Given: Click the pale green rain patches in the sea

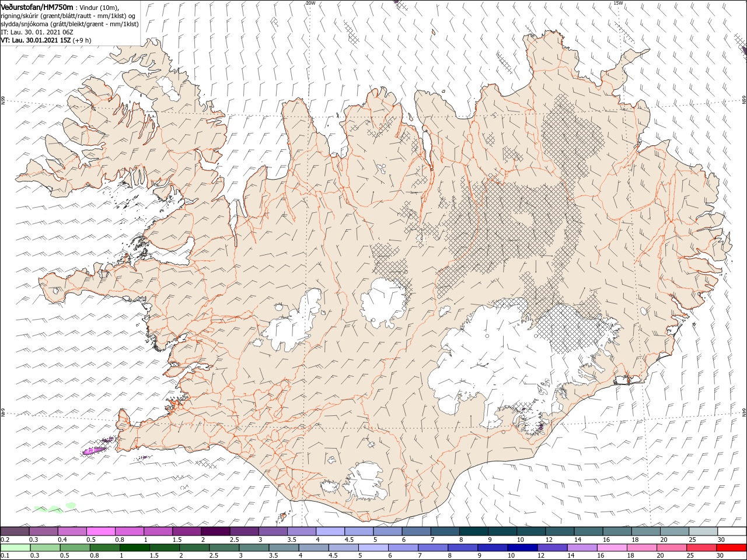Looking at the screenshot, I should tap(55, 508).
